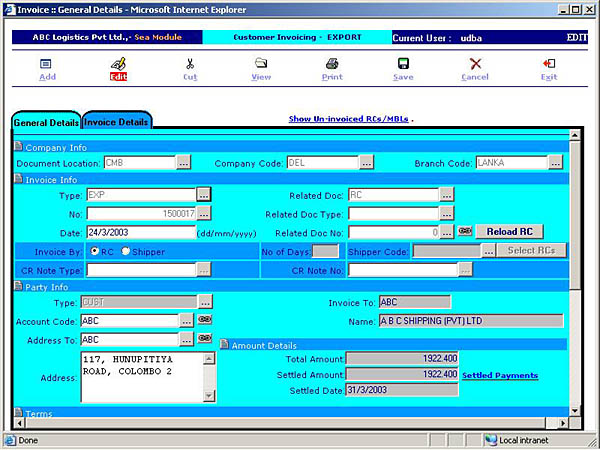Open invoice No lookup button
Viewport: 600px width, 450px height.
coord(204,214)
